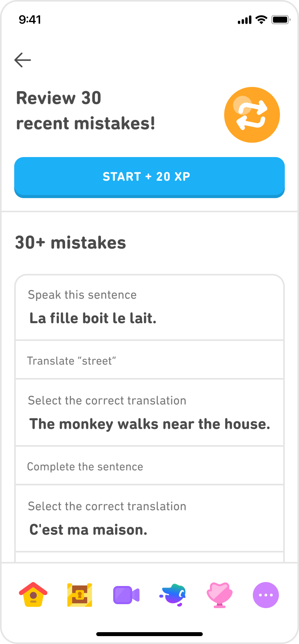Tap the back arrow to go back
299x644 pixels.
(22, 60)
